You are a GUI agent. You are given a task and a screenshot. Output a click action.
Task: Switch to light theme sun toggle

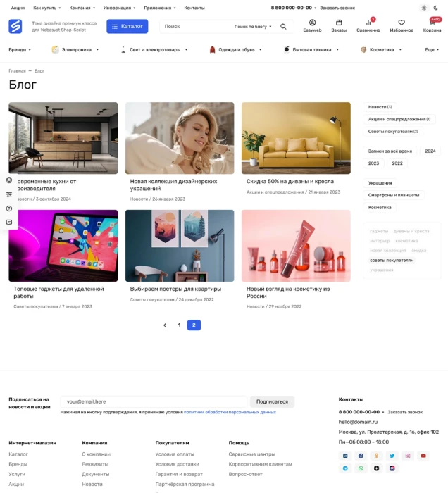[x=424, y=8]
